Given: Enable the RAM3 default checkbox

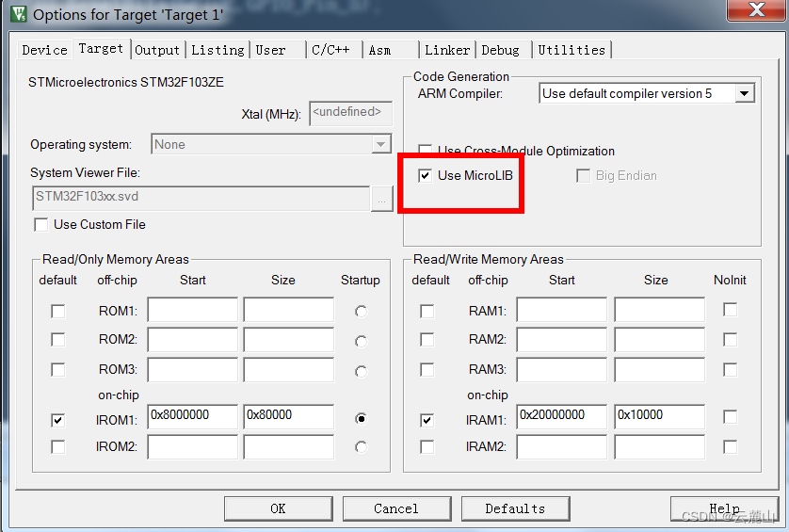Looking at the screenshot, I should (x=427, y=370).
